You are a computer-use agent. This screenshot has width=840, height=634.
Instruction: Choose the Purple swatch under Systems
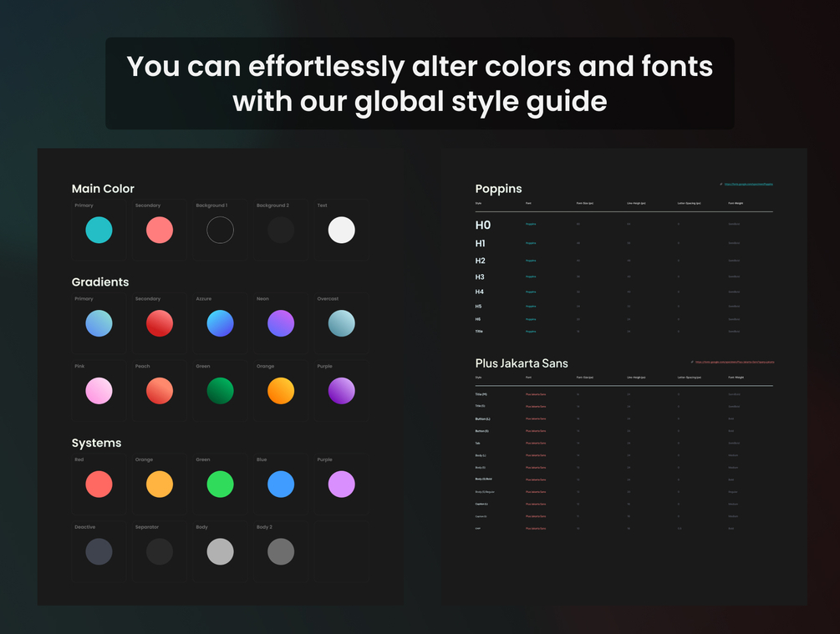(x=341, y=484)
